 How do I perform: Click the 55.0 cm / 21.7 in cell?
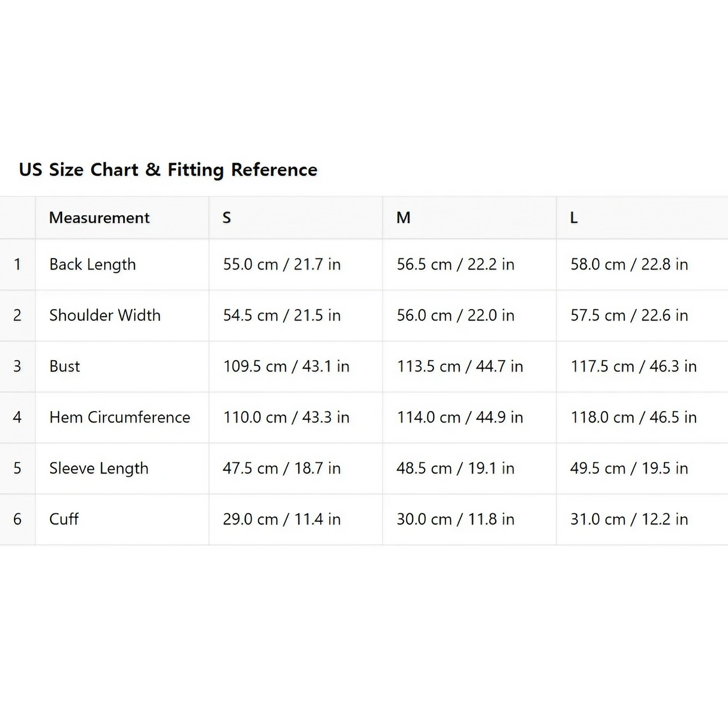tap(296, 264)
